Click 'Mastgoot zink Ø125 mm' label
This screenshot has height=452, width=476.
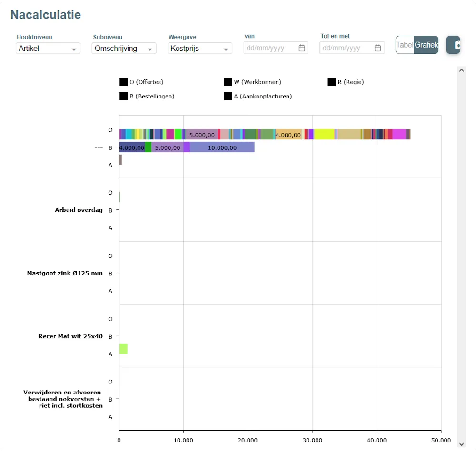pos(65,273)
